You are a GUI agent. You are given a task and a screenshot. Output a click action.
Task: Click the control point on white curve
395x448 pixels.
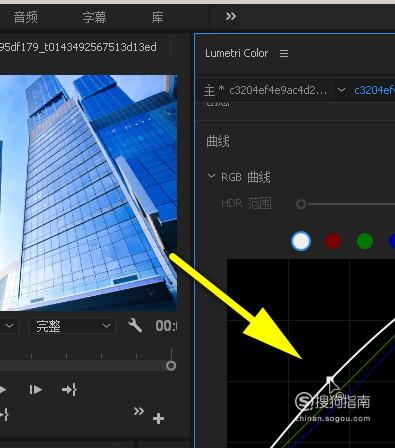coord(329,379)
